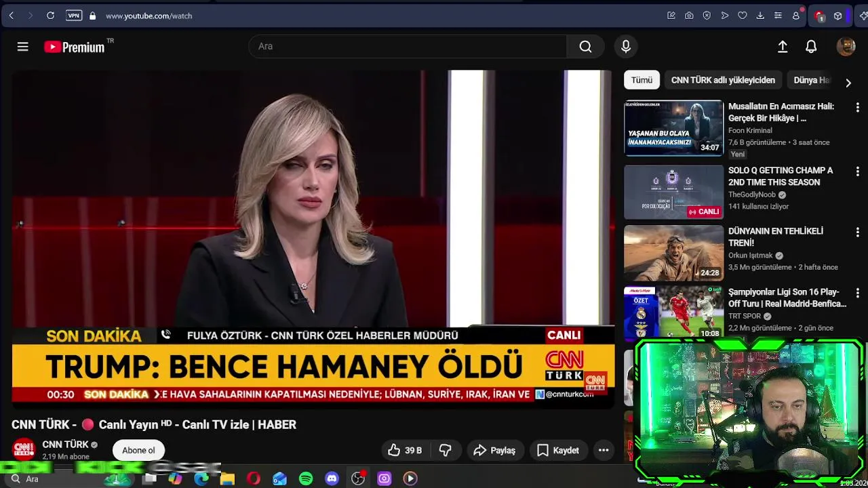Open the snapshot camera icon in address bar

(x=689, y=16)
